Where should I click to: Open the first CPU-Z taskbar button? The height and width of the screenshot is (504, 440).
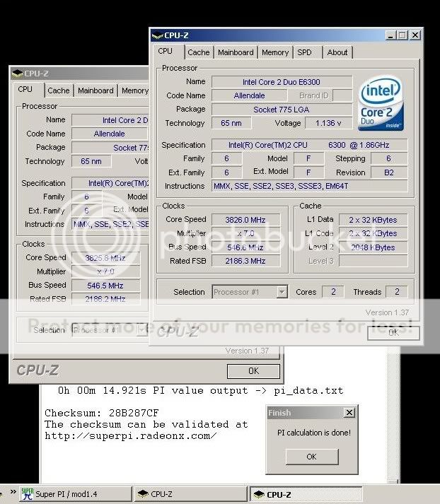(190, 494)
